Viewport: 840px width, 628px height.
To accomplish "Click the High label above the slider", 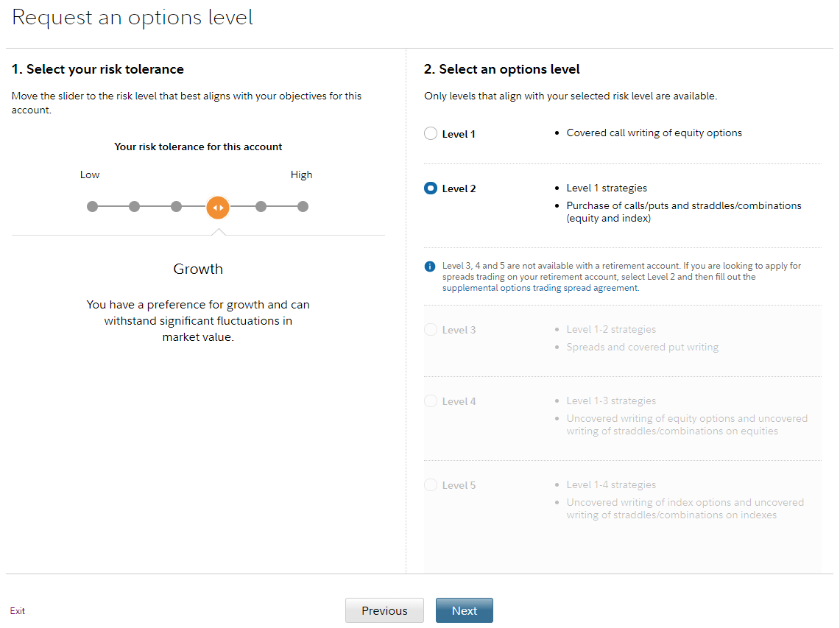I will pyautogui.click(x=301, y=174).
